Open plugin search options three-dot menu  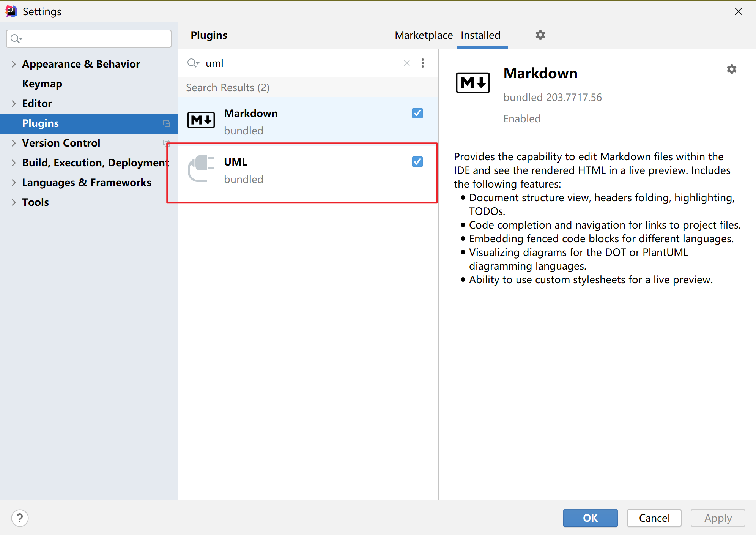click(423, 63)
